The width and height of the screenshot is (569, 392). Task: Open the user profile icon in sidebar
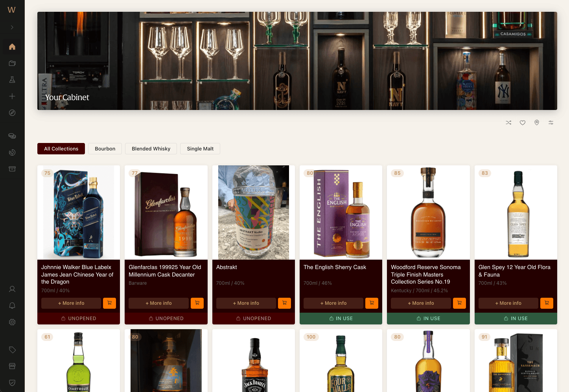click(x=12, y=289)
